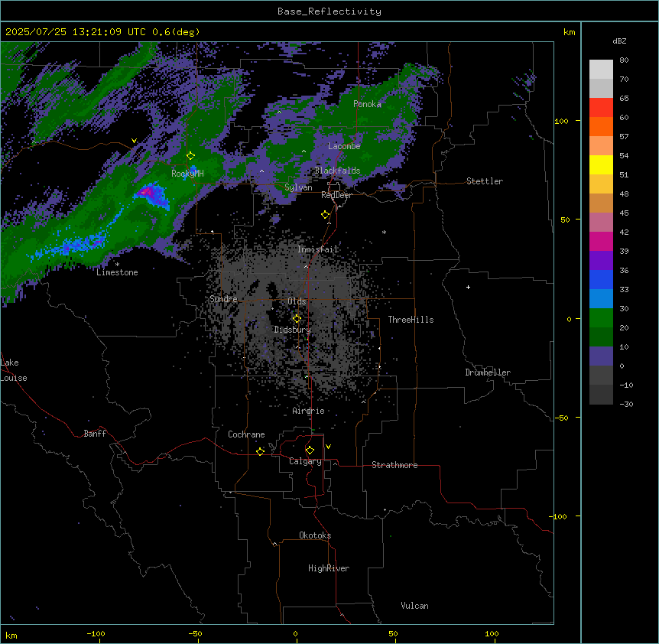
Task: Click the km unit label at top right
Action: point(569,32)
